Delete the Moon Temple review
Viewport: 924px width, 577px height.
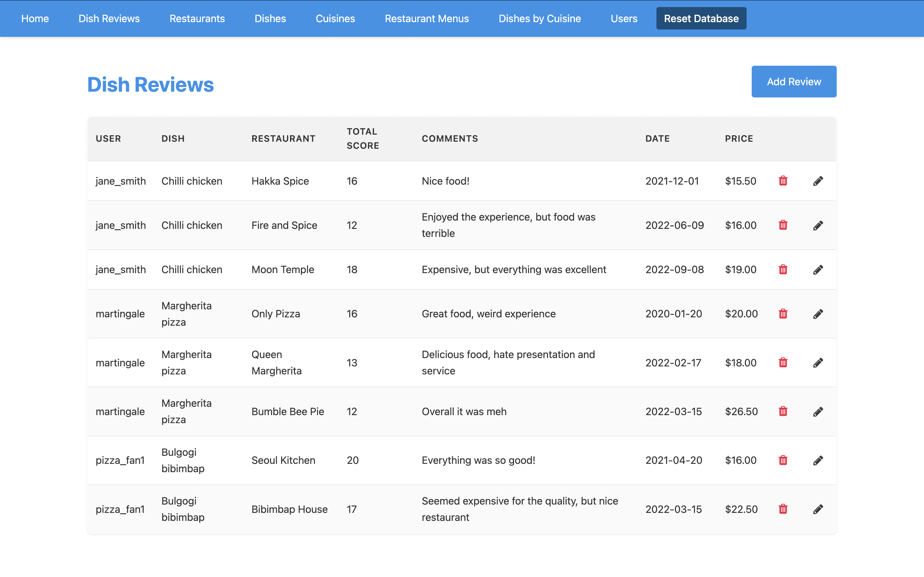pos(783,269)
